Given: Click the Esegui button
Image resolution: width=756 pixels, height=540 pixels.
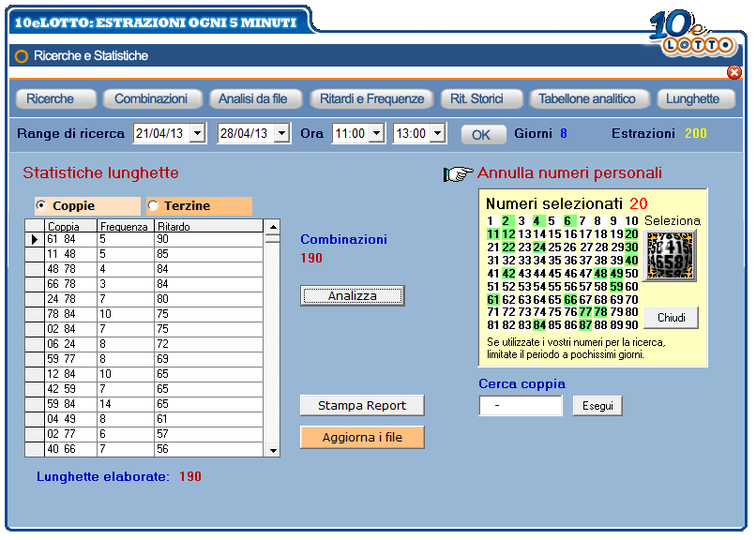Looking at the screenshot, I should click(597, 406).
